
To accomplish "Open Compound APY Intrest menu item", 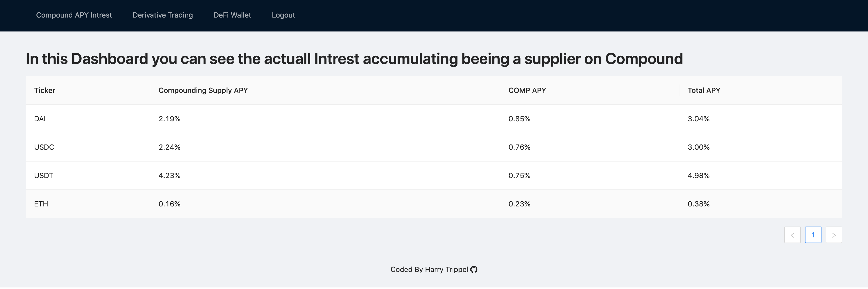I will (x=74, y=15).
